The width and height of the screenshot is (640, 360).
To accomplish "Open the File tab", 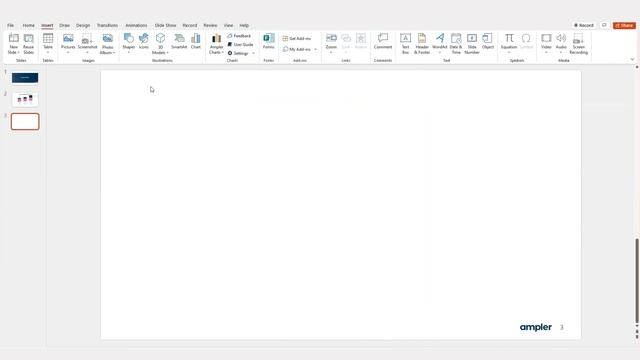I will tap(11, 25).
